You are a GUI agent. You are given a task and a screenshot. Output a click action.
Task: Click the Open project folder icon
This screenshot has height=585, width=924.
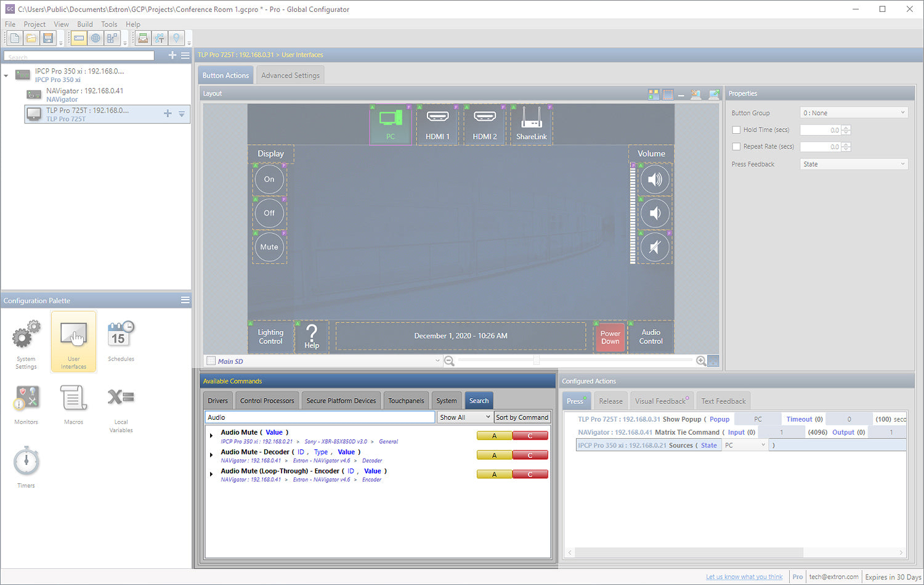(31, 38)
